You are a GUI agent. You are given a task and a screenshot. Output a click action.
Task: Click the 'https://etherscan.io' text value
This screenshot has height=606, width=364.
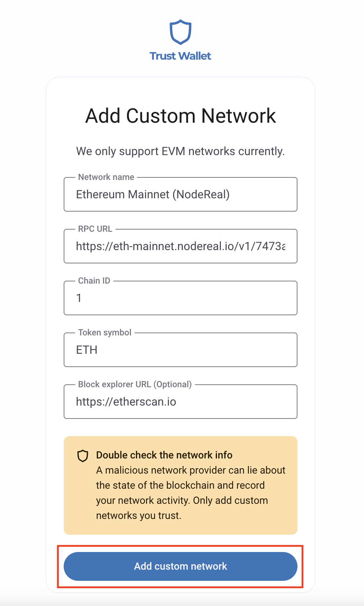126,402
